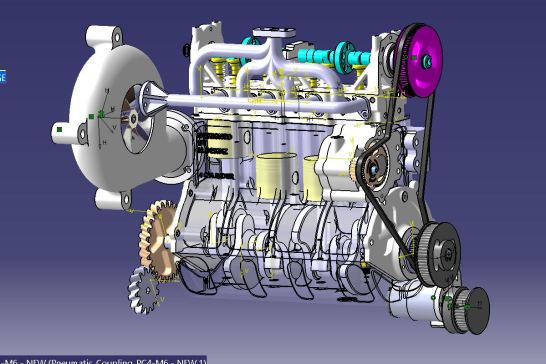Click the cone-shaped turbo inlet pipe
Image resolution: width=546 pixels, height=364 pixels.
pyautogui.click(x=152, y=100)
